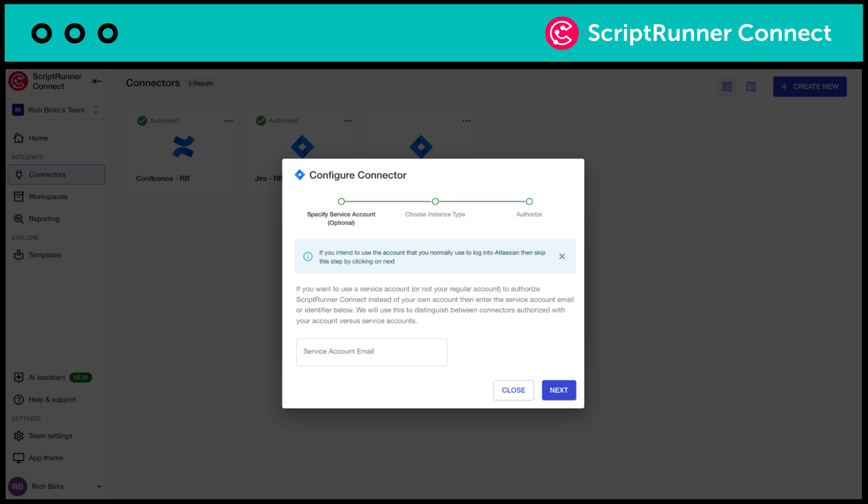Select the Connectors sidebar icon

pyautogui.click(x=19, y=174)
